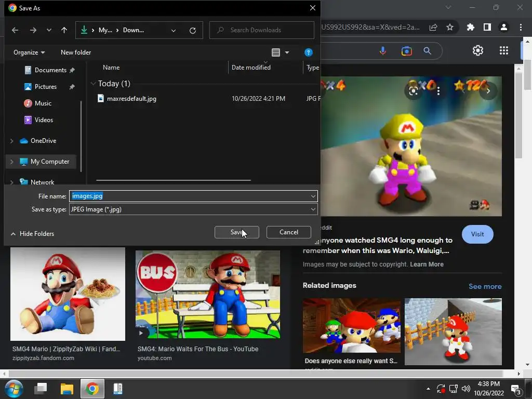The image size is (532, 399).
Task: Open File name history dropdown
Action: (313, 196)
